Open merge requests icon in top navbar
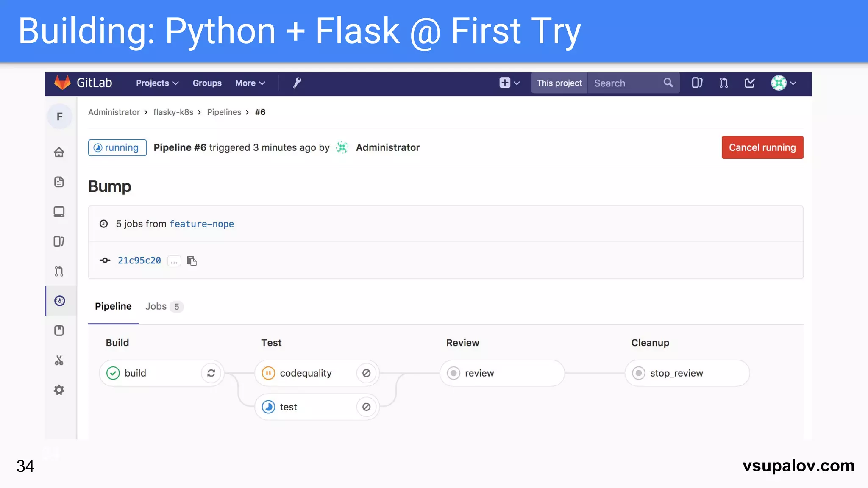Screen dimensions: 868x488 (723, 83)
